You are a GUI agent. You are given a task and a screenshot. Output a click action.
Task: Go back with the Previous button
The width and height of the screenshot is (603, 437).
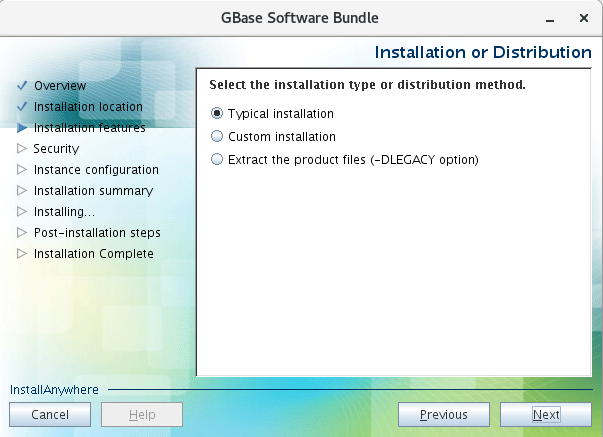(444, 415)
